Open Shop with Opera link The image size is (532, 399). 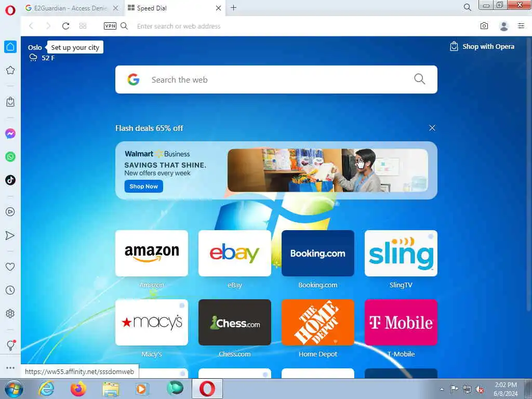coord(482,46)
